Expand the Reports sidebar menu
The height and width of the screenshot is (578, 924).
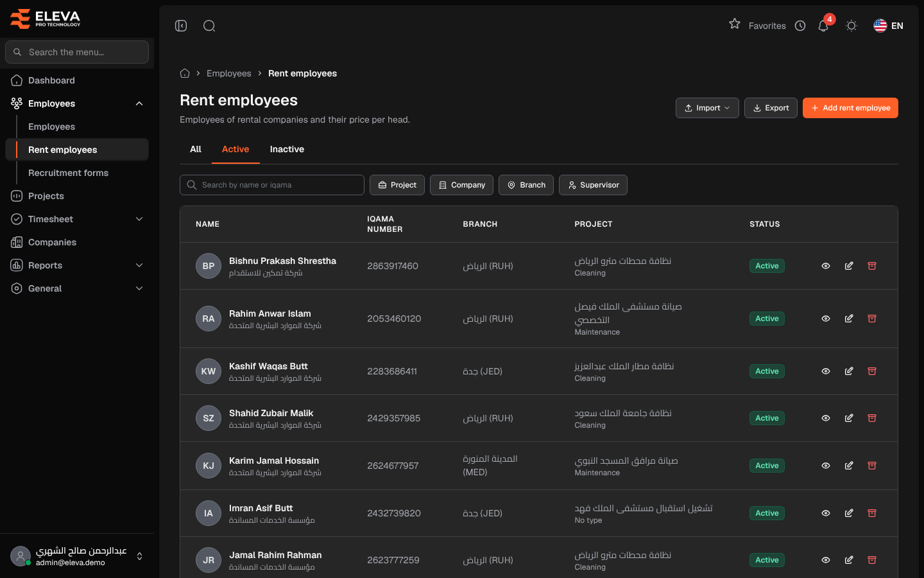(77, 265)
